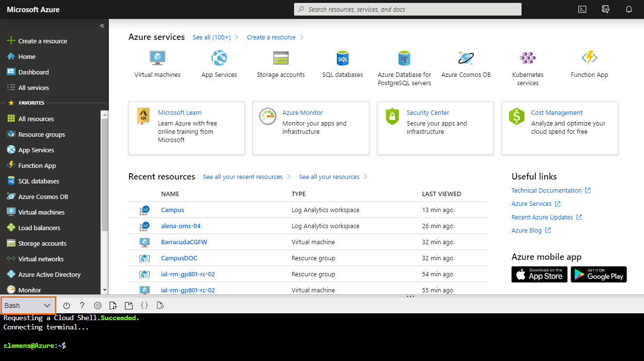Viewport: 644px width, 361px height.
Task: Click the upload/download files icon in shell toolbar
Action: [x=113, y=306]
